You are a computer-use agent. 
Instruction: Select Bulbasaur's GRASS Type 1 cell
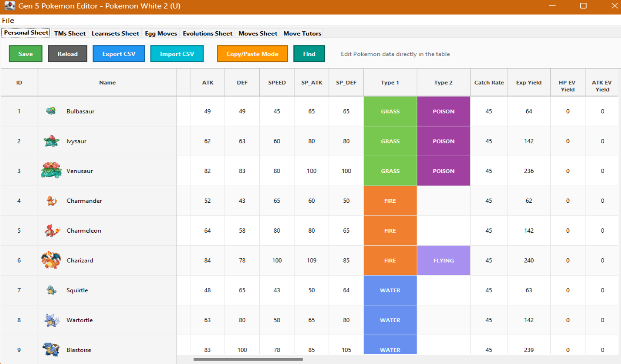[x=390, y=111]
